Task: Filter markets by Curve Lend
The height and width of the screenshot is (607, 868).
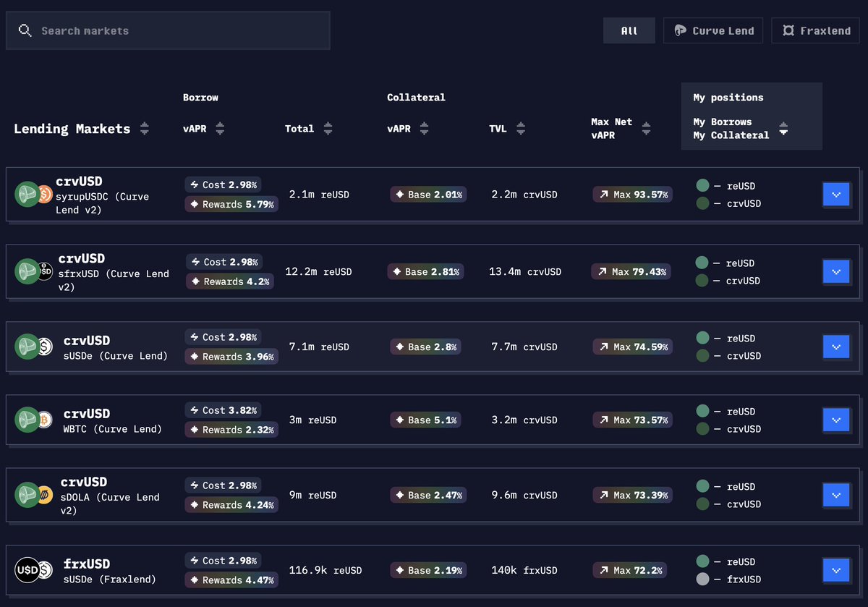Action: point(713,30)
